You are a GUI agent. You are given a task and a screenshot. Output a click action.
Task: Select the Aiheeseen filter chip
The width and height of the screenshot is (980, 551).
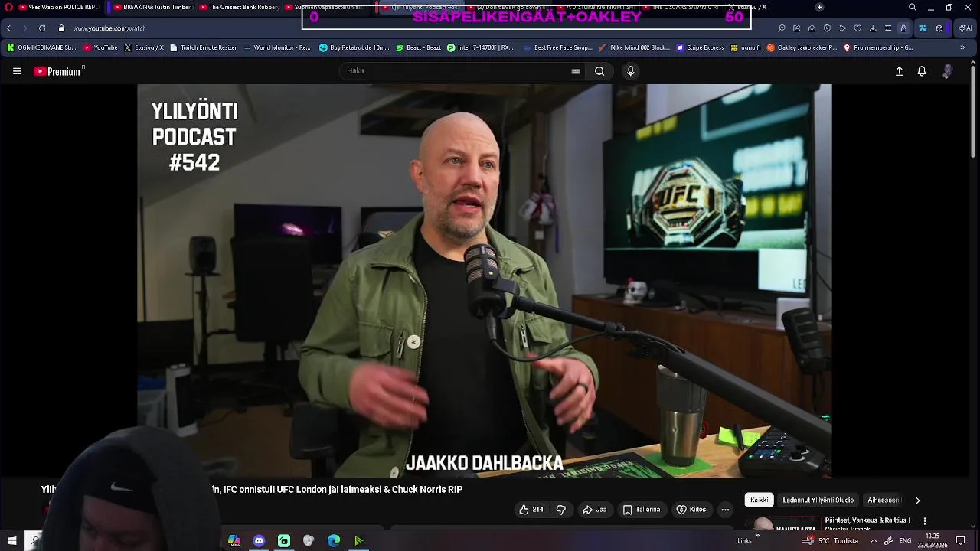[x=884, y=500]
